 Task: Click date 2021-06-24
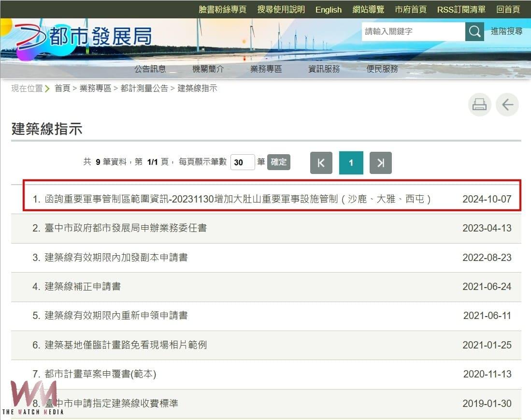(x=487, y=287)
